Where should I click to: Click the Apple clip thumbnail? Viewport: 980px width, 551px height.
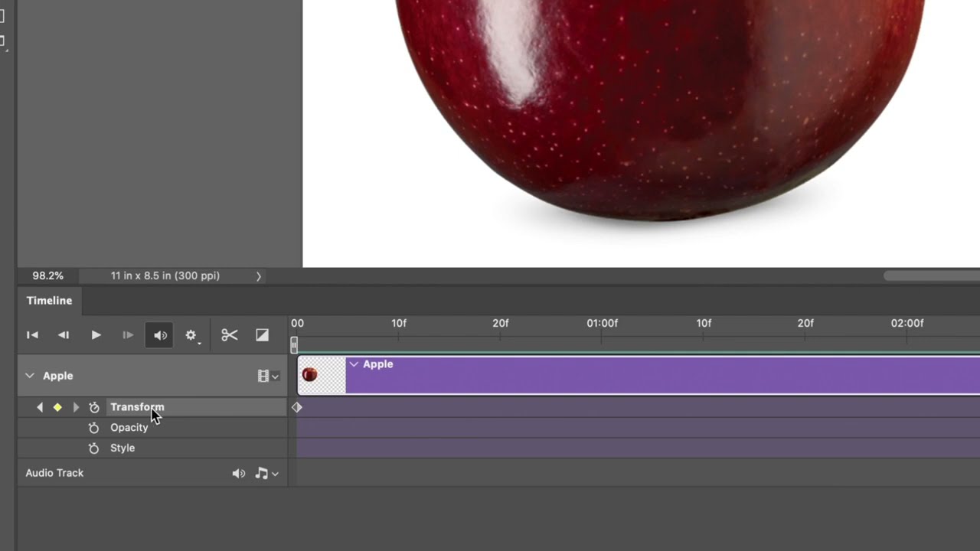pyautogui.click(x=322, y=375)
